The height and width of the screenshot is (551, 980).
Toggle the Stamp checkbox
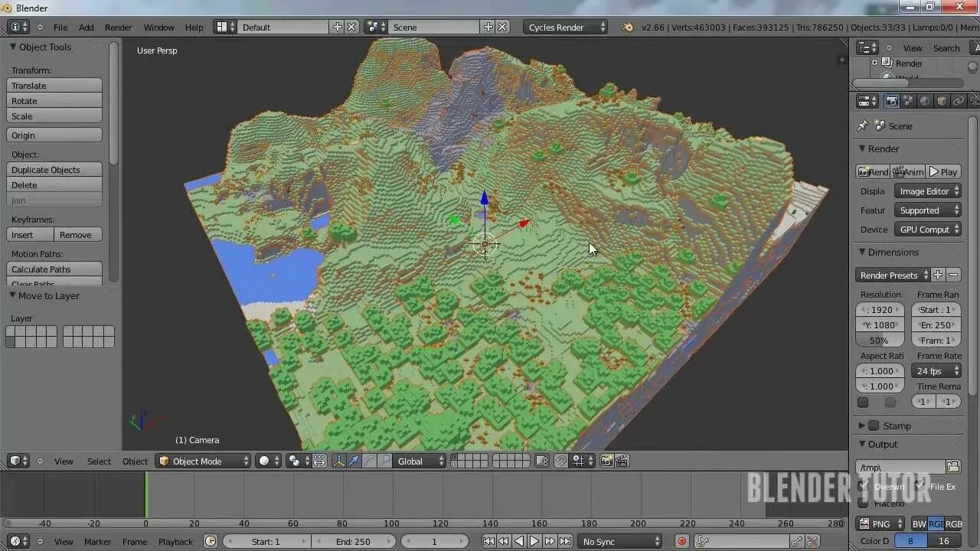coord(874,425)
